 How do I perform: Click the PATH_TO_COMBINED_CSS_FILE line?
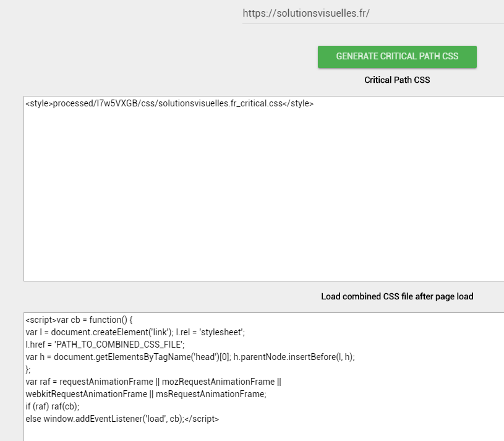105,345
